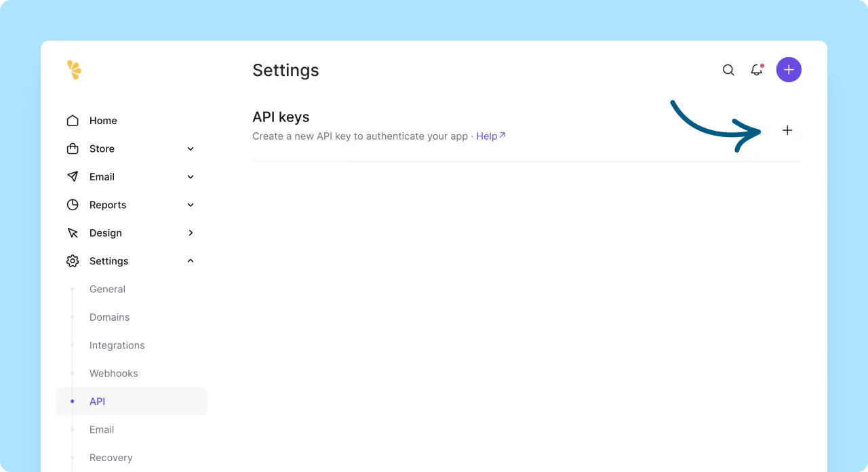This screenshot has width=868, height=472.
Task: Check notifications via the bell icon
Action: pyautogui.click(x=757, y=70)
